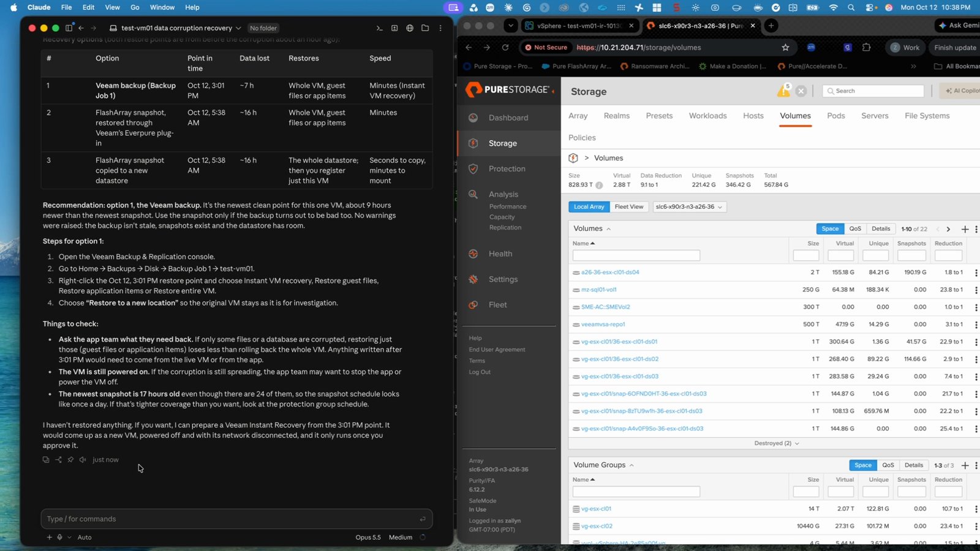Open volume a26-36-esx-cl01-ds04 link

[610, 272]
